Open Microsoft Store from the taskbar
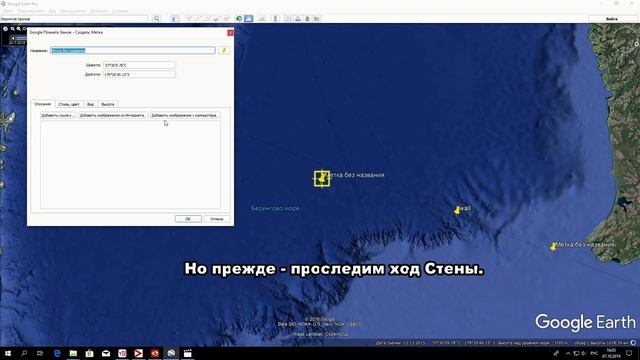The width and height of the screenshot is (640, 360). pyautogui.click(x=89, y=353)
